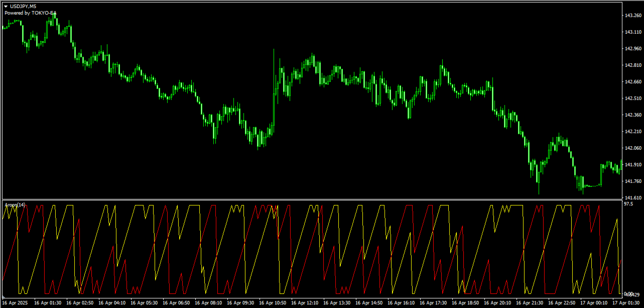This screenshot has height=308, width=644.
Task: Click the 97.5 indicator scale value
Action: [629, 203]
